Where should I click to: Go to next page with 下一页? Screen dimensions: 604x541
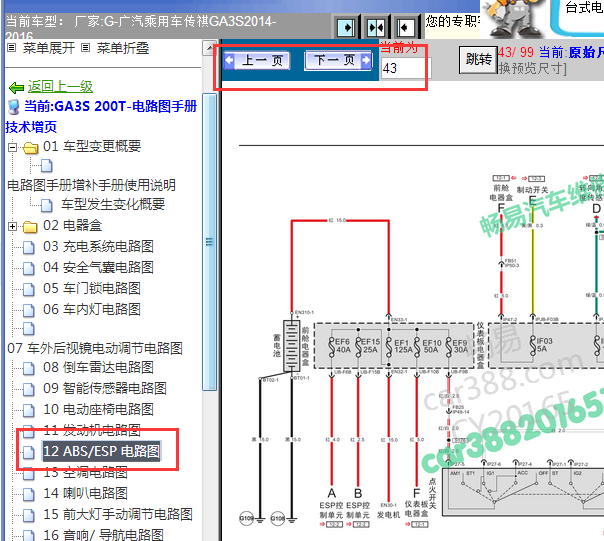click(x=338, y=60)
